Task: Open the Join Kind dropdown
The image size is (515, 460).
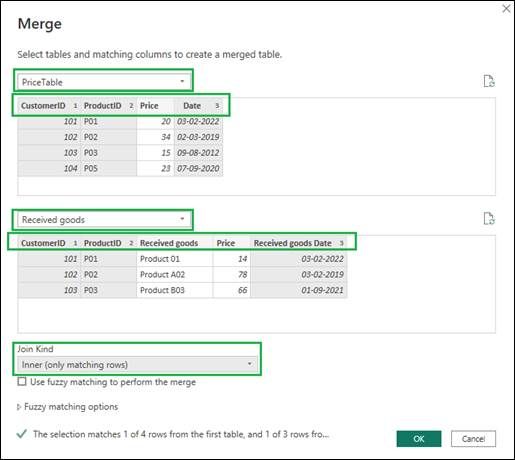Action: (137, 365)
